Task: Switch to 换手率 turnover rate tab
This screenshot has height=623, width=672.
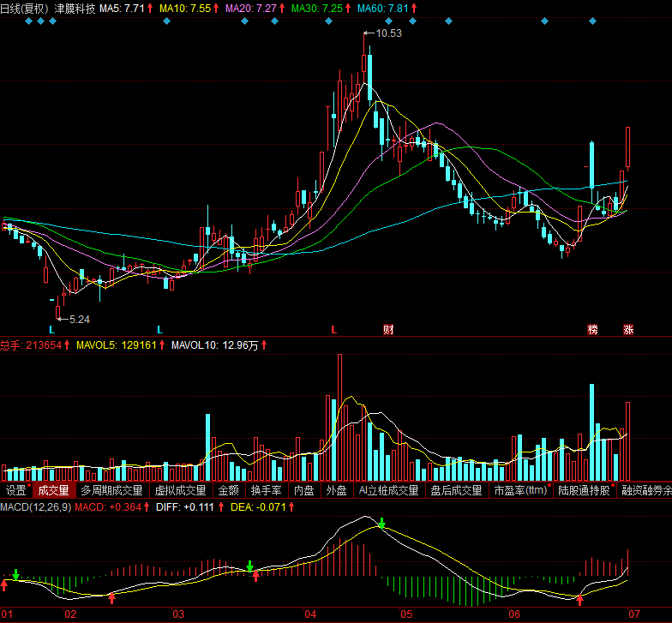Action: [x=266, y=491]
